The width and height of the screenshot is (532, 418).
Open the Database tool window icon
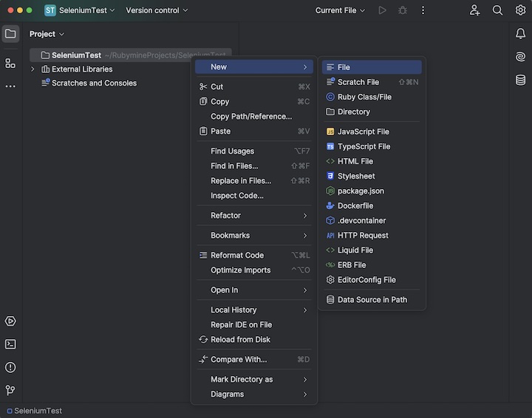point(520,80)
